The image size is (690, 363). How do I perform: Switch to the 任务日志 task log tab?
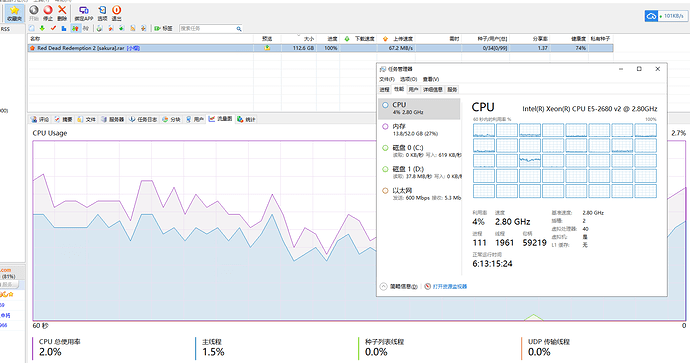click(x=143, y=119)
